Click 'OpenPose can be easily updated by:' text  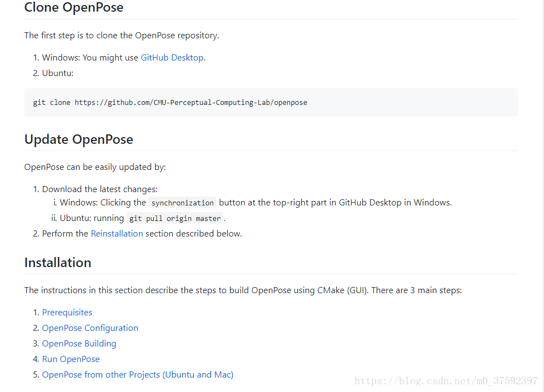click(95, 167)
